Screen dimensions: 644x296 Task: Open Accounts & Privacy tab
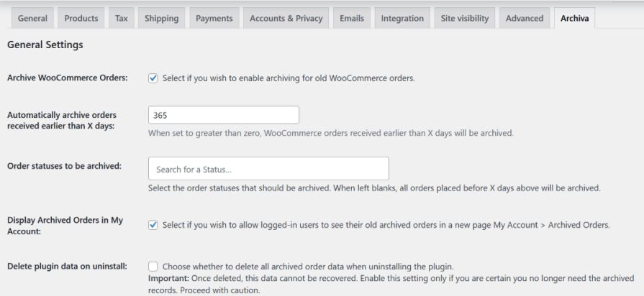point(286,18)
